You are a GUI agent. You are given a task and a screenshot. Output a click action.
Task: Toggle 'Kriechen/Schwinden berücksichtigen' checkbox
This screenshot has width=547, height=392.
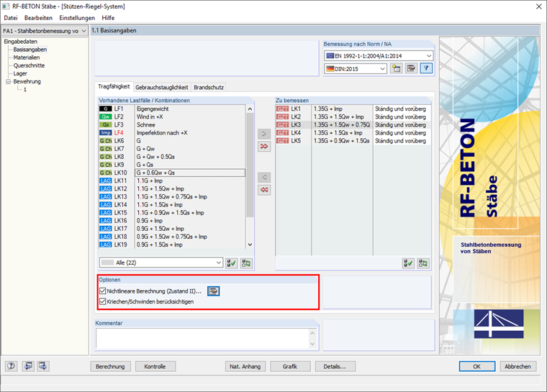(x=102, y=301)
